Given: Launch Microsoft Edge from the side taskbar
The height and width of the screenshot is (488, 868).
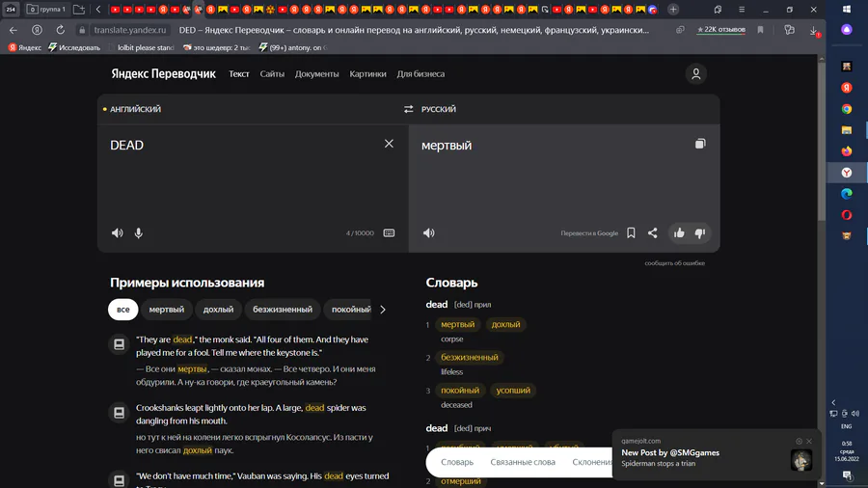Looking at the screenshot, I should pos(847,194).
